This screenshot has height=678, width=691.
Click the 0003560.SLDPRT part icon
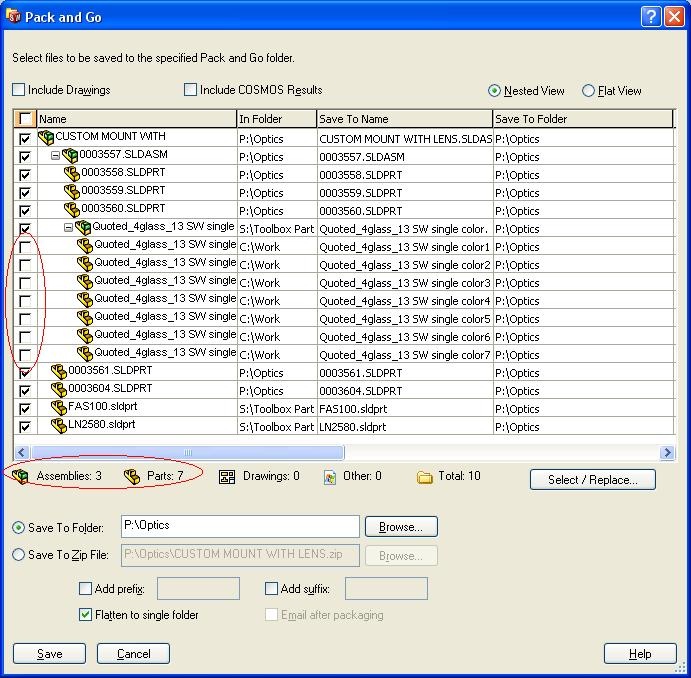pos(72,210)
